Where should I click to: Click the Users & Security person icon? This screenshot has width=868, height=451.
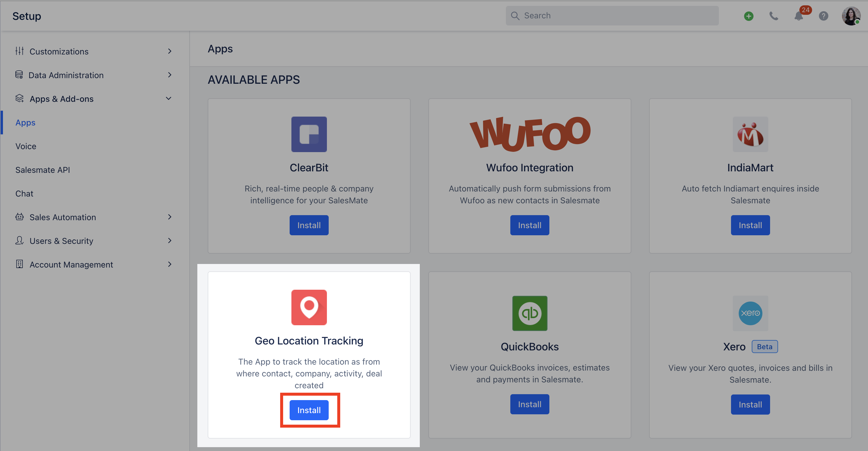coord(20,240)
